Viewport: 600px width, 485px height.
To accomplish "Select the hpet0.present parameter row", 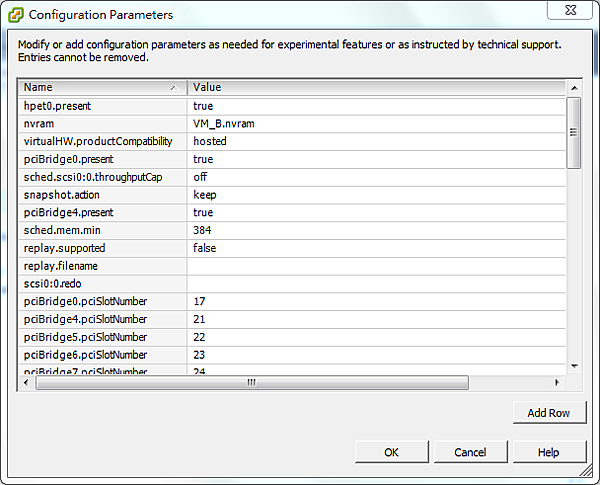I will (102, 105).
